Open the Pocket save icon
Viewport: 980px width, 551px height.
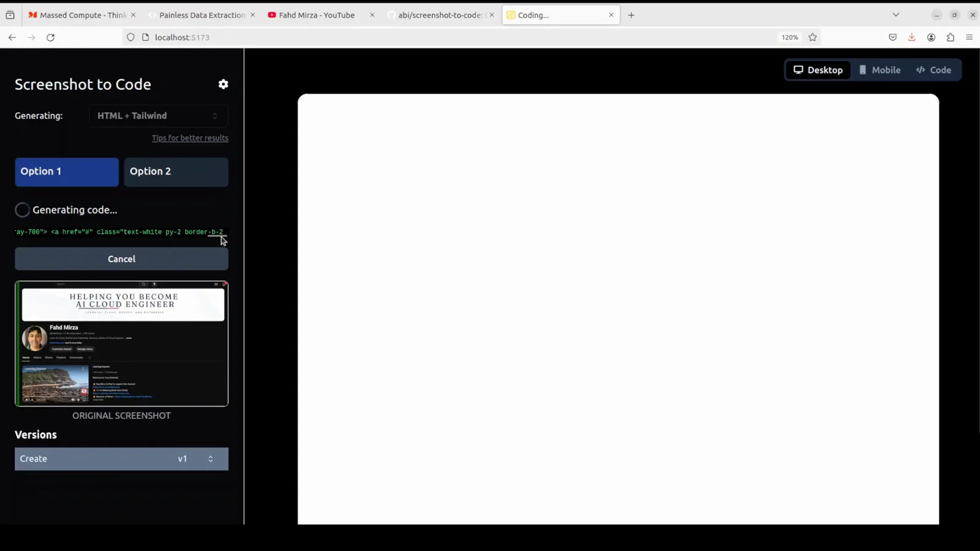pyautogui.click(x=892, y=37)
